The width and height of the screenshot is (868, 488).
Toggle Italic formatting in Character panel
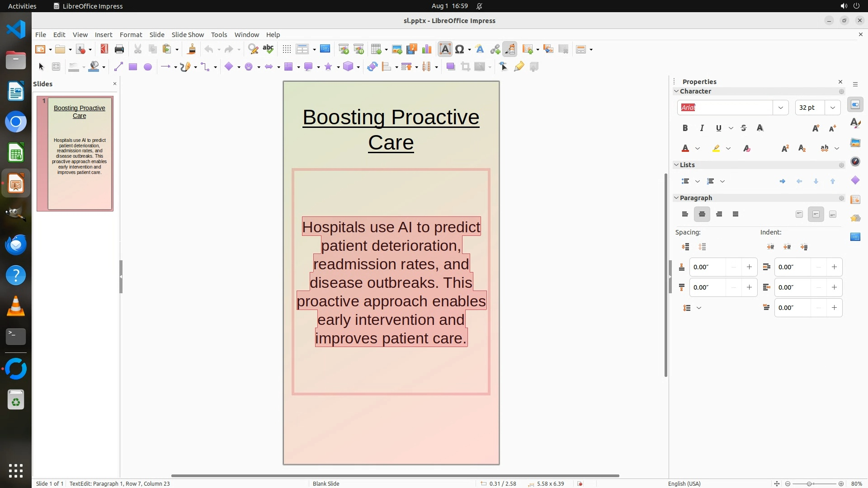702,128
